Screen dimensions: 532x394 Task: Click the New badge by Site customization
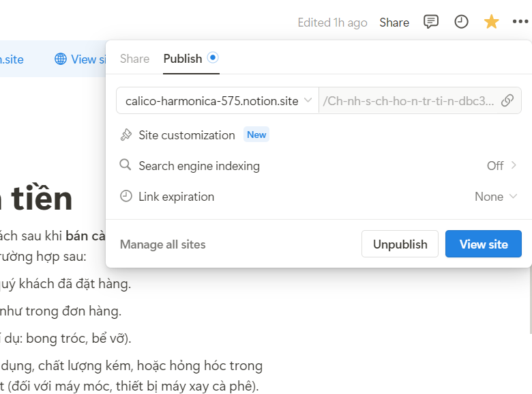(256, 135)
